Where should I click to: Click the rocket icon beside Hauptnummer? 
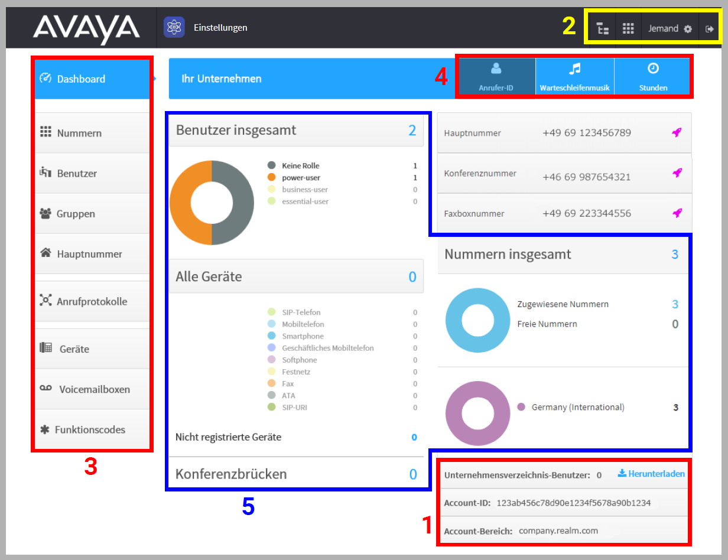tap(677, 132)
